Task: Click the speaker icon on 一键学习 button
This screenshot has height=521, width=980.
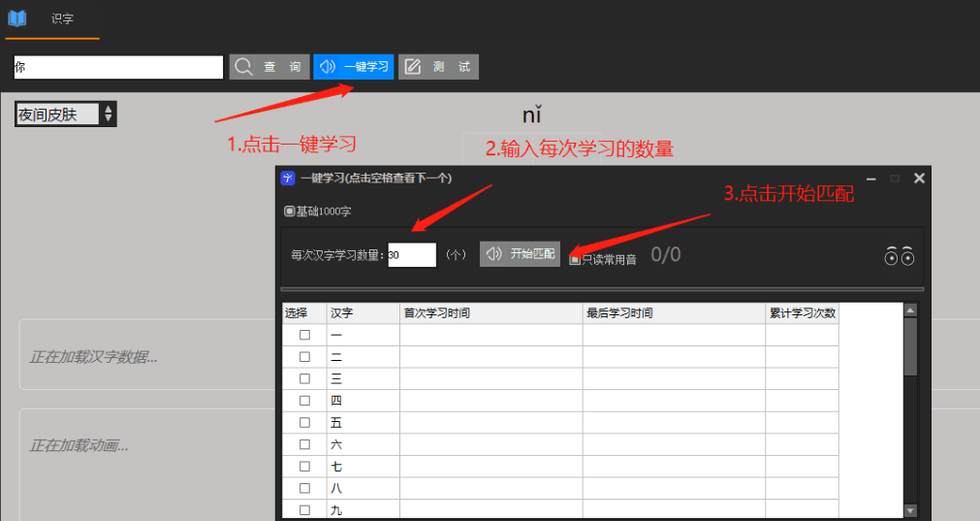Action: (329, 67)
